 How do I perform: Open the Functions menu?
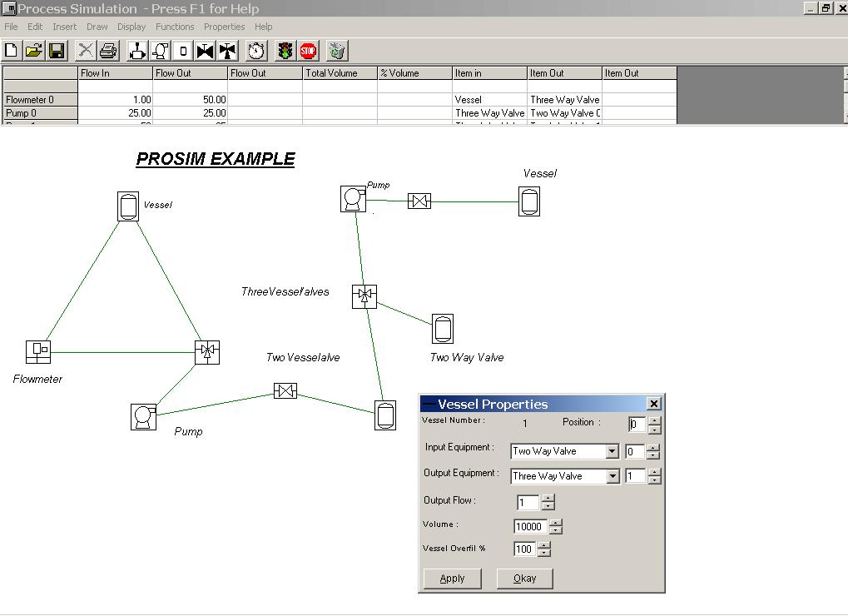[x=175, y=27]
